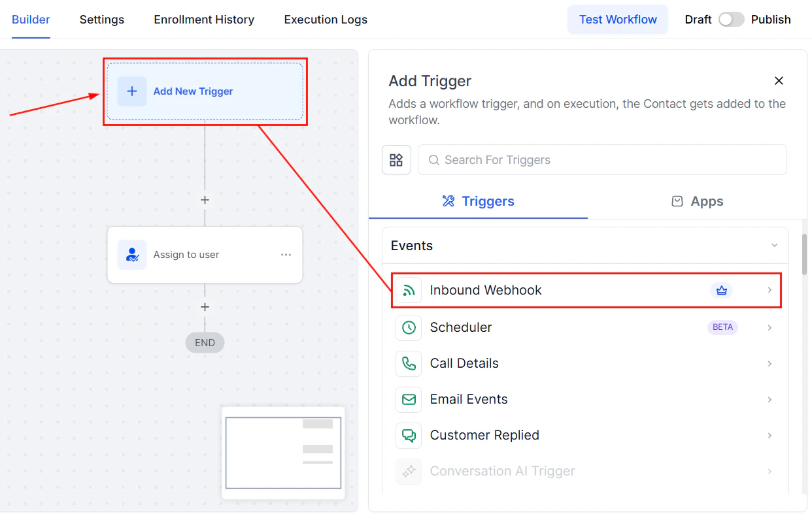
Task: Click the premium crown badge on Inbound Webhook
Action: (721, 290)
